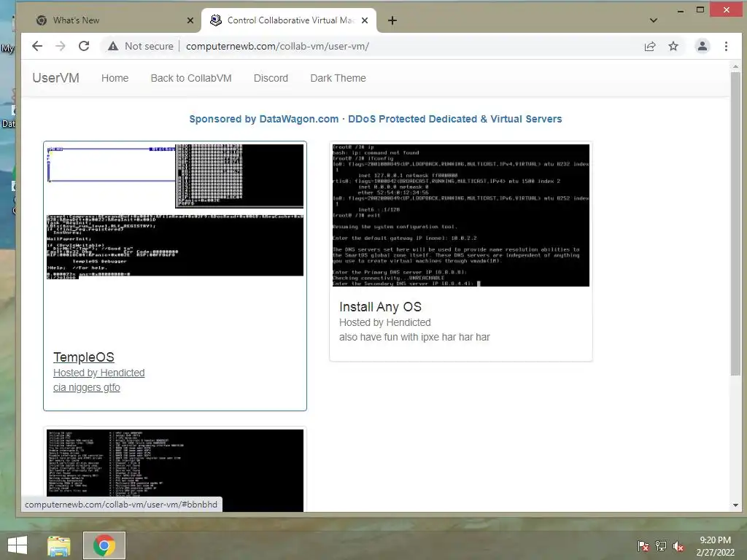
Task: Click the Install Any OS title
Action: point(380,307)
